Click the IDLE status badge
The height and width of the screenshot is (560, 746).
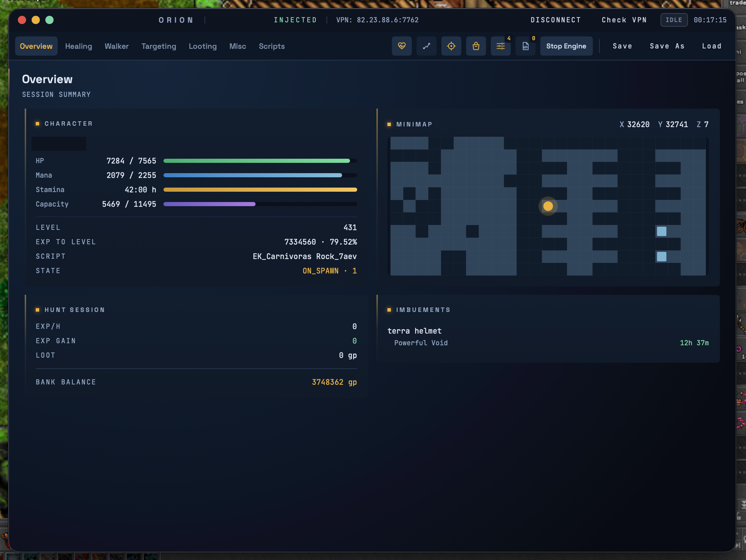[674, 20]
